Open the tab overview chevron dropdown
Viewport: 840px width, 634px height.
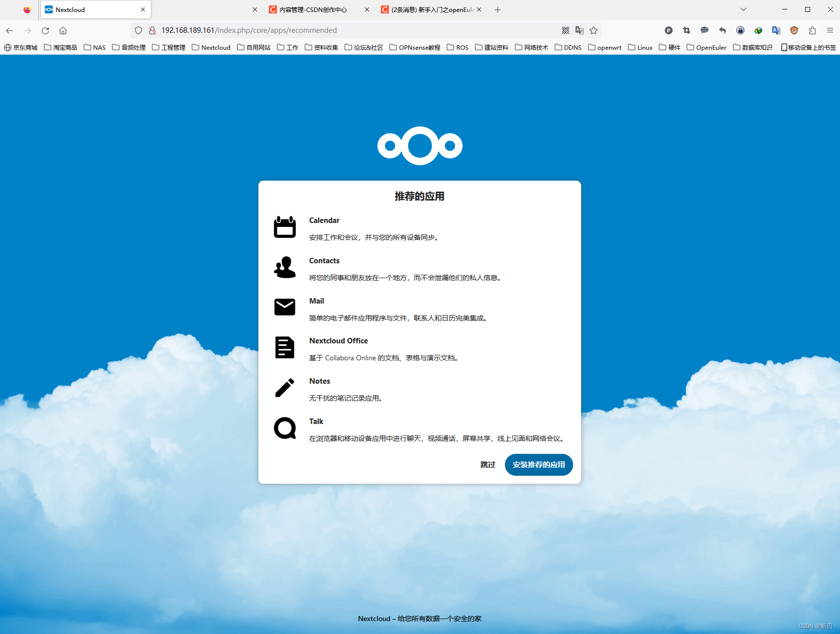[x=743, y=9]
